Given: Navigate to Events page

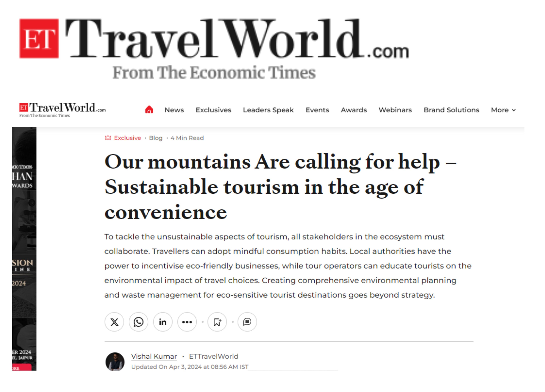Looking at the screenshot, I should (317, 110).
